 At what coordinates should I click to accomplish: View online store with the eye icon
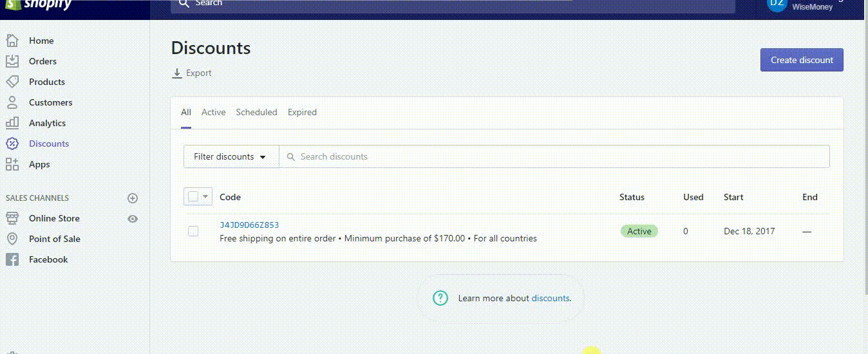pos(133,219)
